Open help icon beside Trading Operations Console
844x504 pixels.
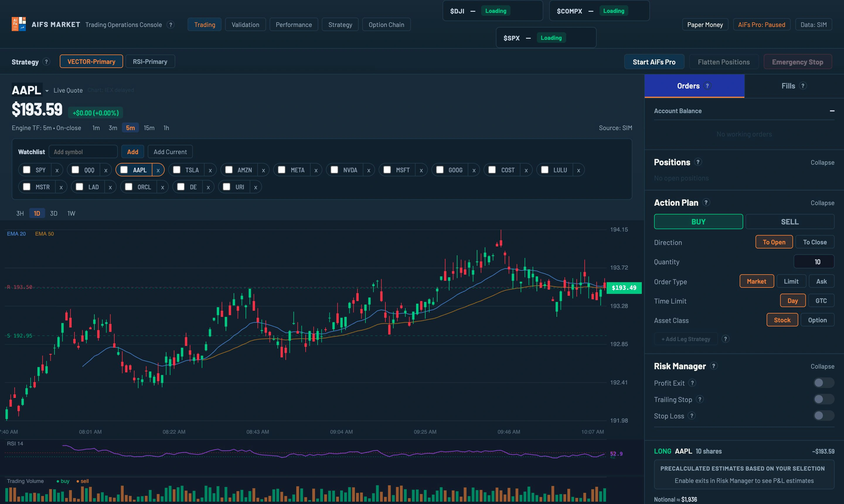click(171, 25)
